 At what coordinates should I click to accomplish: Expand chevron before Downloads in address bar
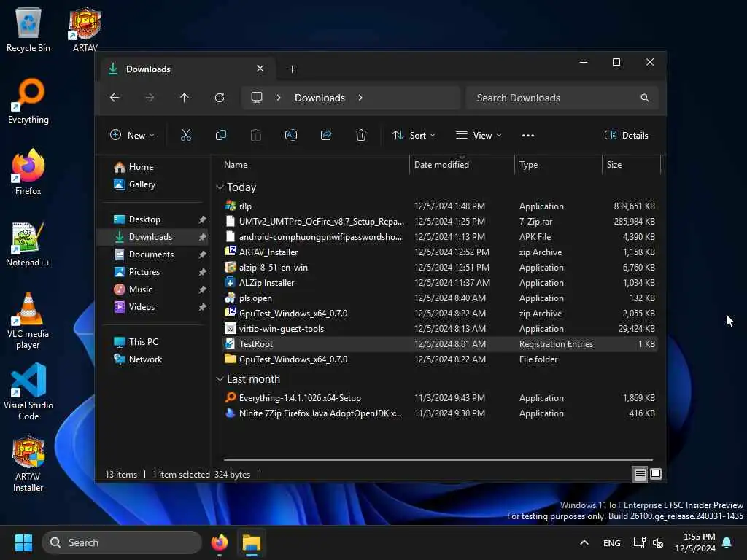279,98
